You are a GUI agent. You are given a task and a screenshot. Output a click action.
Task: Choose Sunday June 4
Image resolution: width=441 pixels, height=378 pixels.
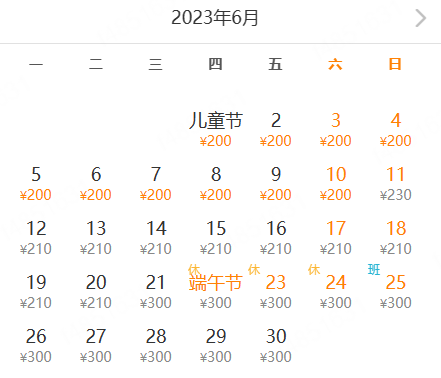tap(396, 129)
